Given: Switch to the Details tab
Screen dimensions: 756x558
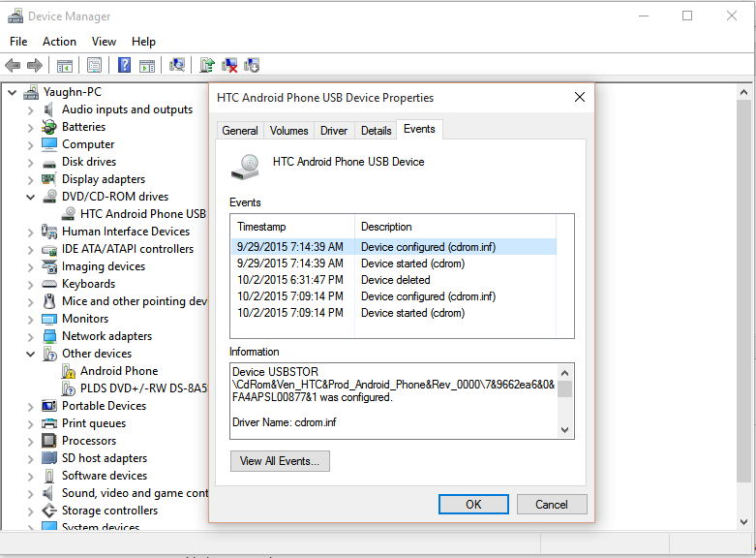Looking at the screenshot, I should pyautogui.click(x=377, y=131).
